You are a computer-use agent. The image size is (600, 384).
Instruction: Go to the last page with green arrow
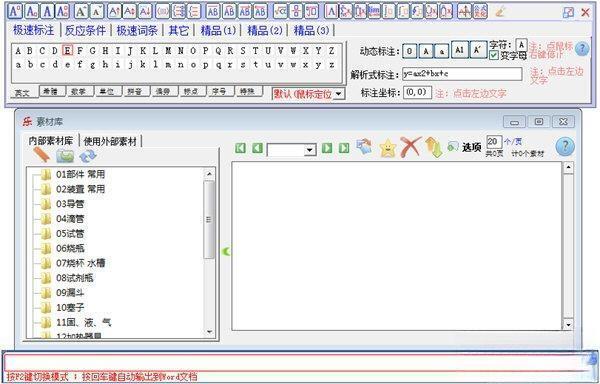(344, 148)
